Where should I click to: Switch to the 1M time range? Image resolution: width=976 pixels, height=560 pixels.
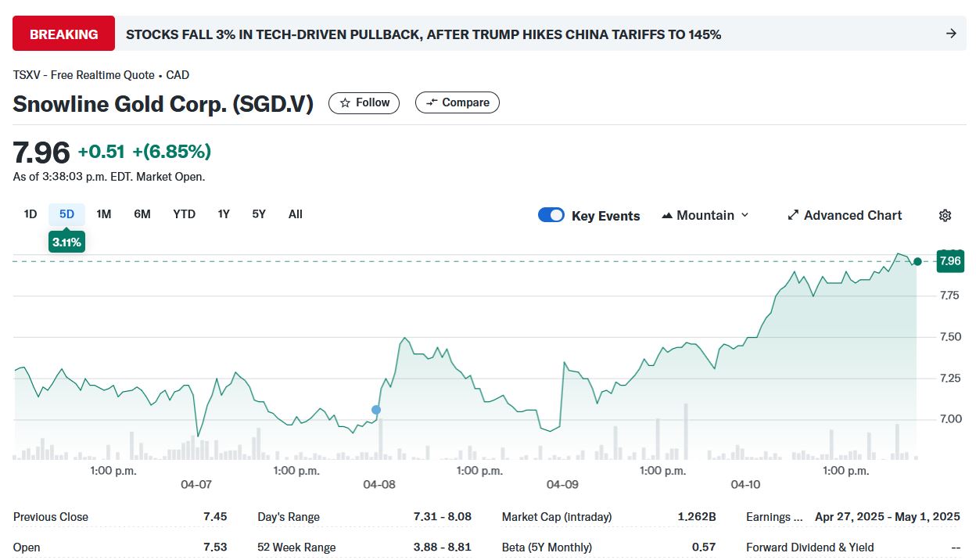point(104,214)
